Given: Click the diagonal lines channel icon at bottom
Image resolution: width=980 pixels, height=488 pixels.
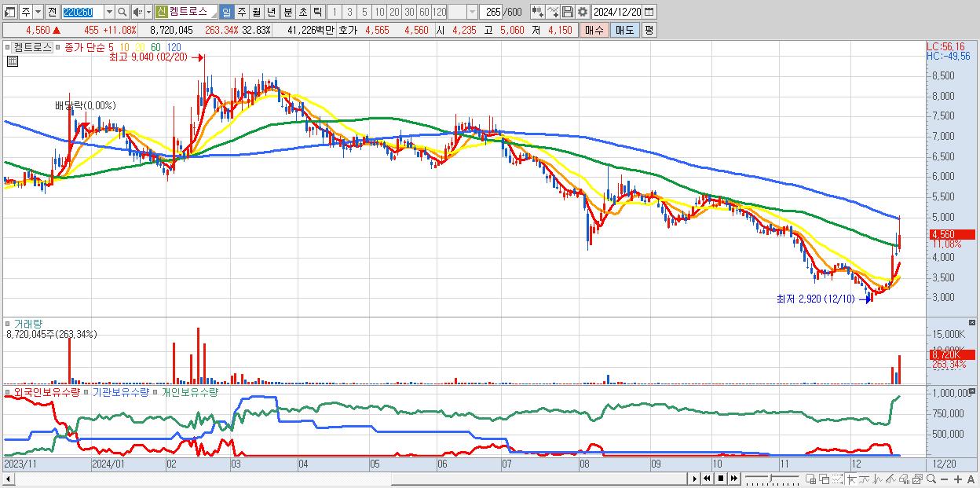Looking at the screenshot, I should click(890, 479).
